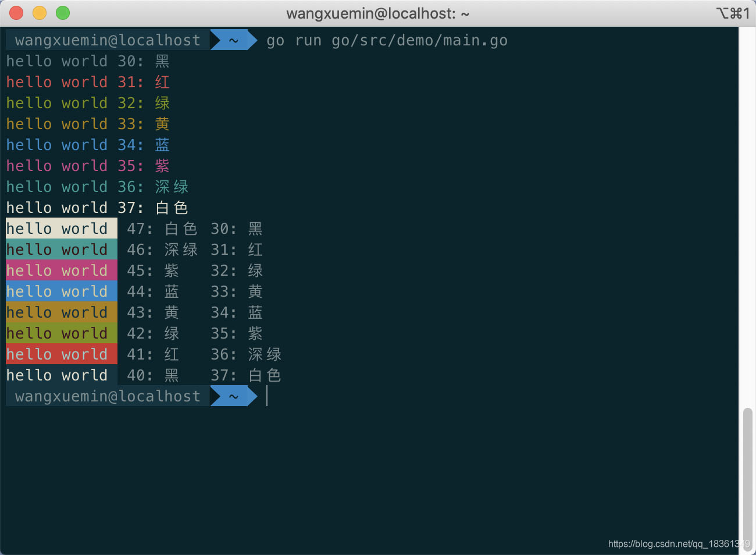This screenshot has width=756, height=555.
Task: Select the green-background hello world bar
Action: 61,333
